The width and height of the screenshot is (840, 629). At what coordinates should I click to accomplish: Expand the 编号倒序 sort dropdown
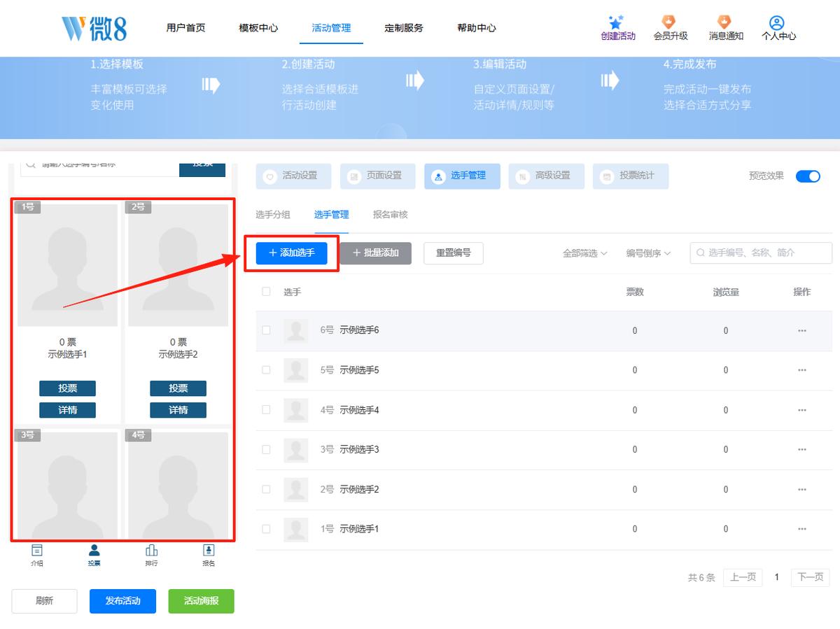tap(648, 253)
